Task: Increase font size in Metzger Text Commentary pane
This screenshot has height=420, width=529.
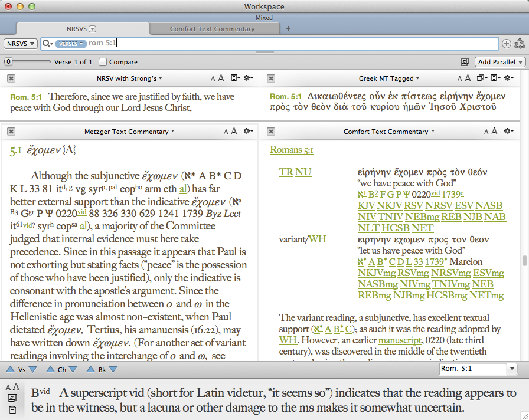Action: click(234, 131)
